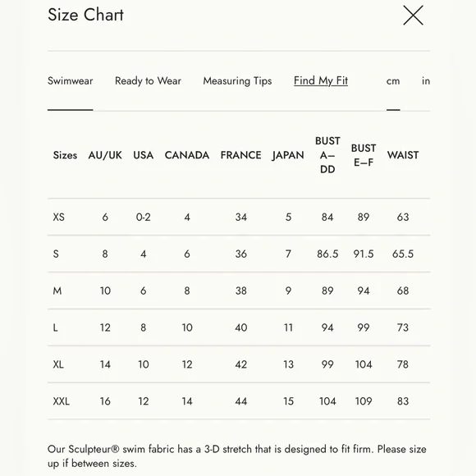Image resolution: width=476 pixels, height=476 pixels.
Task: Click the AU/UK column header
Action: point(105,155)
